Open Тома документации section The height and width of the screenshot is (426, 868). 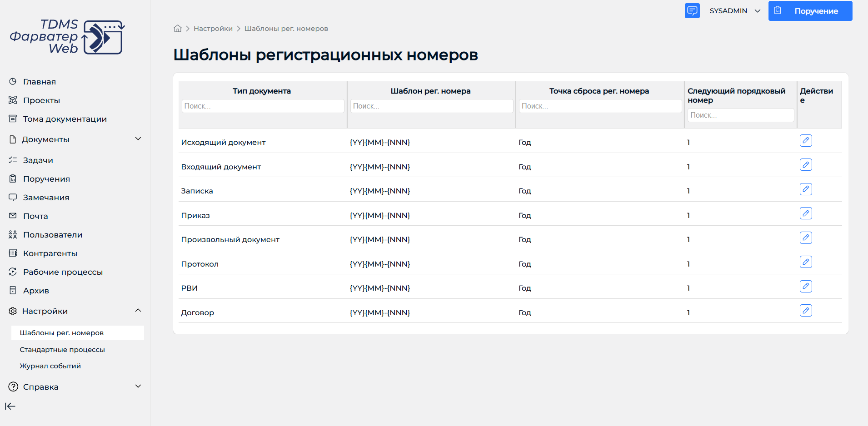pyautogui.click(x=65, y=119)
